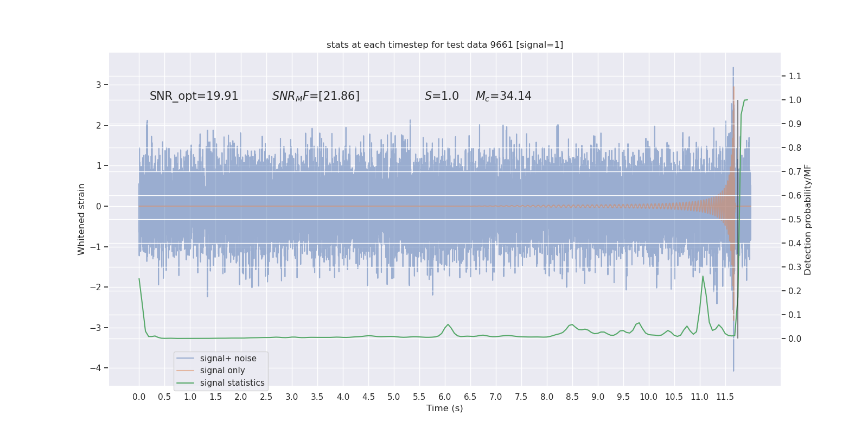Click the SNR_MF=[21.86] annotation text
Screen dimensions: 868x434
tap(316, 96)
